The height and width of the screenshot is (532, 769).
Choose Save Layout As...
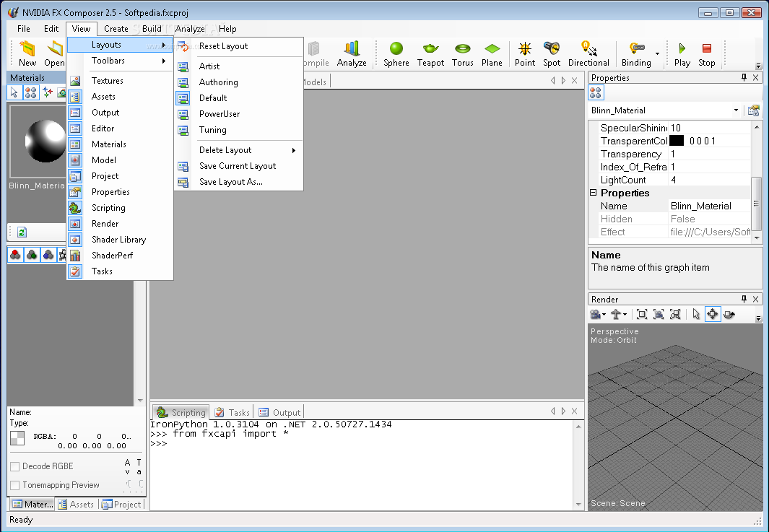pyautogui.click(x=239, y=182)
